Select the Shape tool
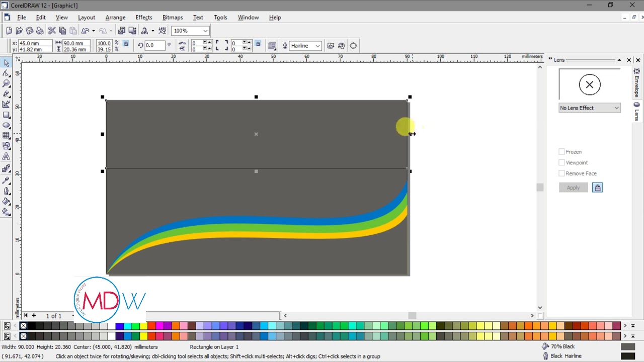The height and width of the screenshot is (362, 644). click(6, 73)
